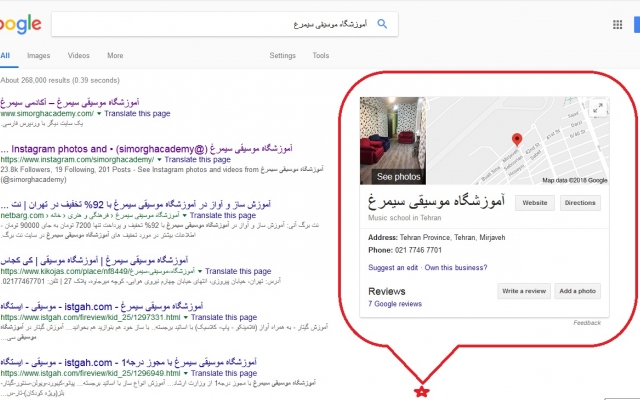Open See photos on the business thumbnail
The height and width of the screenshot is (400, 640).
click(x=398, y=177)
